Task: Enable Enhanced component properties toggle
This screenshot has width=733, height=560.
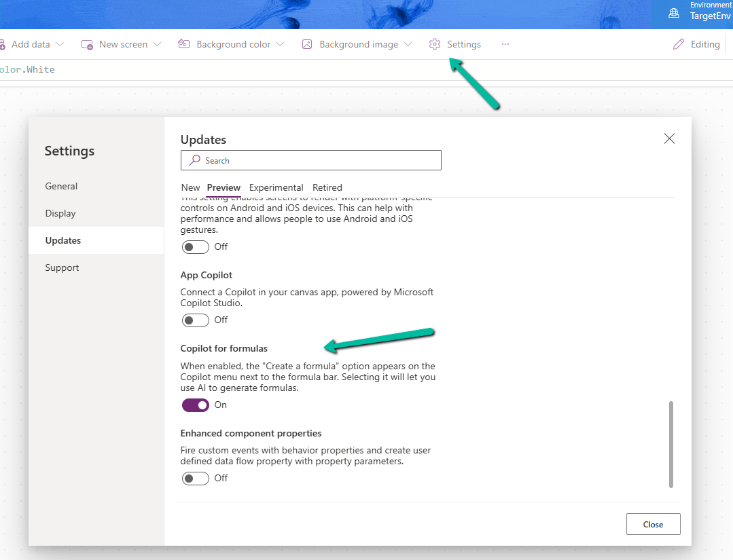Action: tap(196, 478)
